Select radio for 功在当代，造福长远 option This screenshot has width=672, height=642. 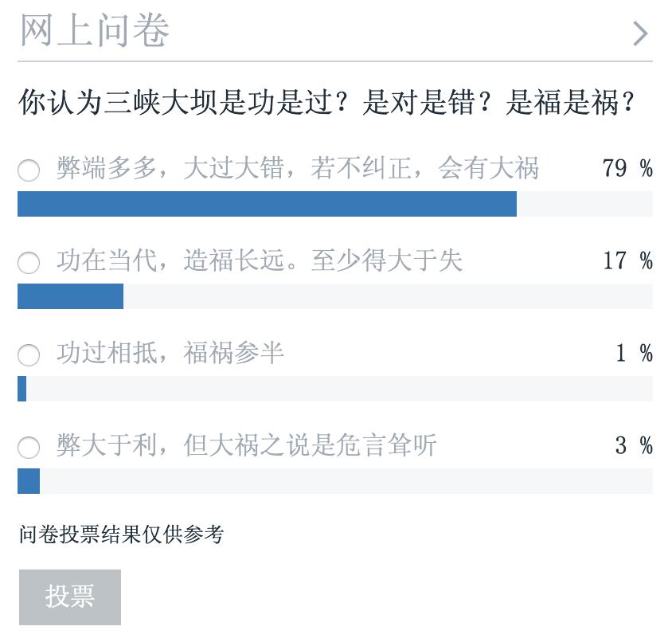[x=29, y=263]
